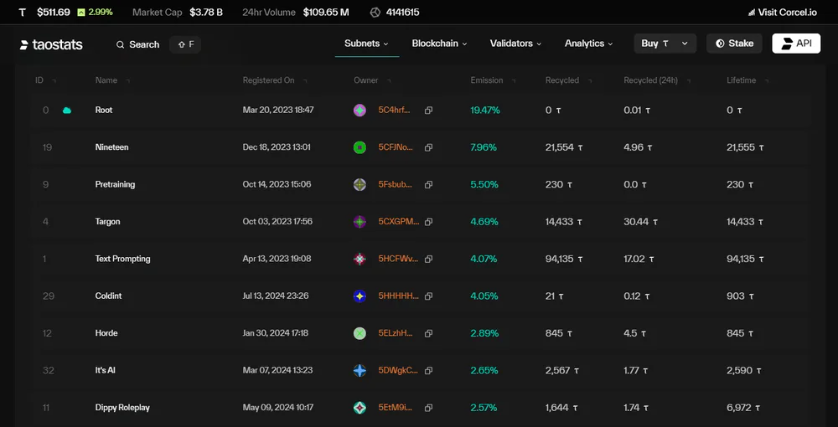Click the Stake button

pyautogui.click(x=734, y=44)
